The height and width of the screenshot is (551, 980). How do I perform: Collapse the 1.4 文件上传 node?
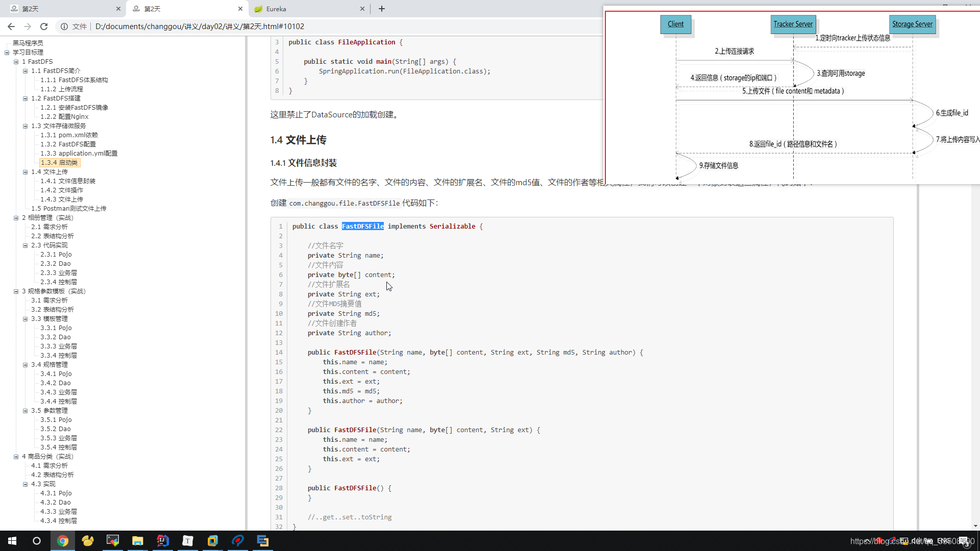(26, 172)
